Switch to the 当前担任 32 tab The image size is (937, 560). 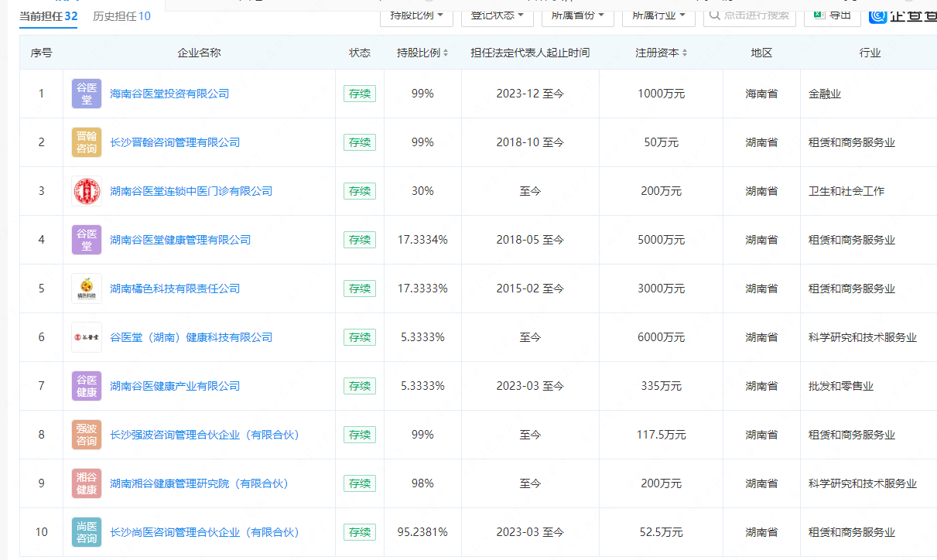[49, 15]
